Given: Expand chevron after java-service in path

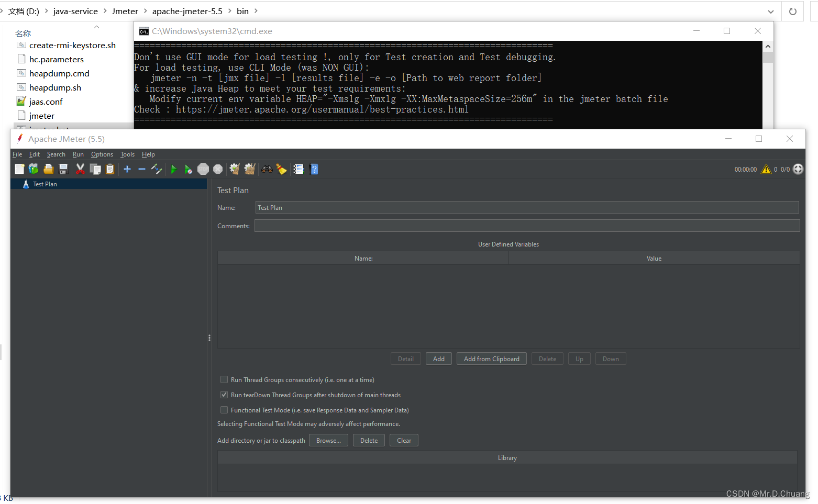Looking at the screenshot, I should pos(105,11).
